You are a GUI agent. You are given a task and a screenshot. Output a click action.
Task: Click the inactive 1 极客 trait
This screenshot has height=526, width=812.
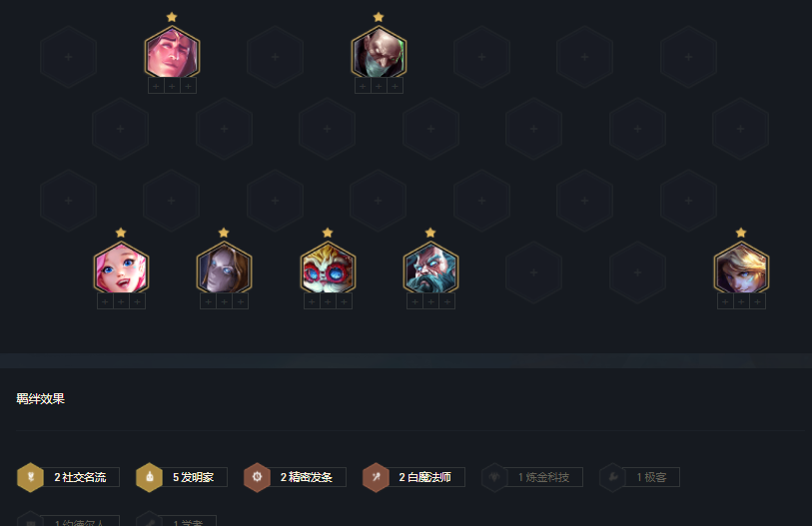639,477
